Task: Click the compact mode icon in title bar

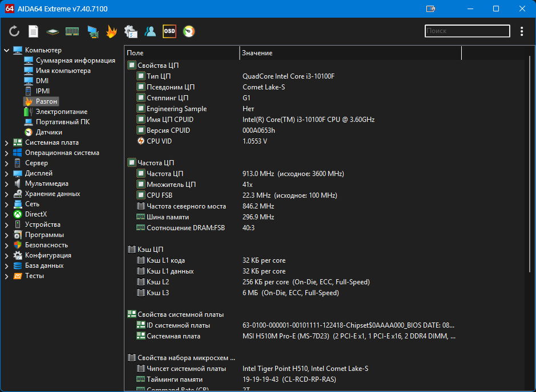Action: (x=431, y=9)
